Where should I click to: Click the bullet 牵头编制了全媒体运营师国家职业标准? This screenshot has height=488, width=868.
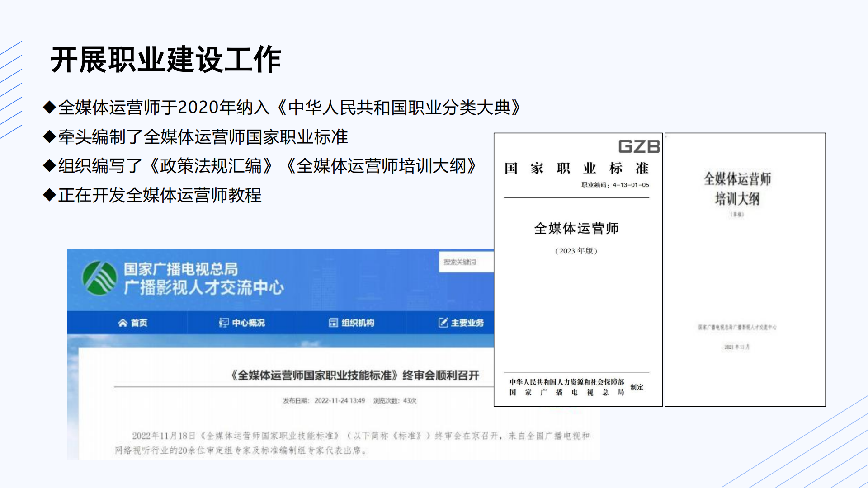[195, 137]
